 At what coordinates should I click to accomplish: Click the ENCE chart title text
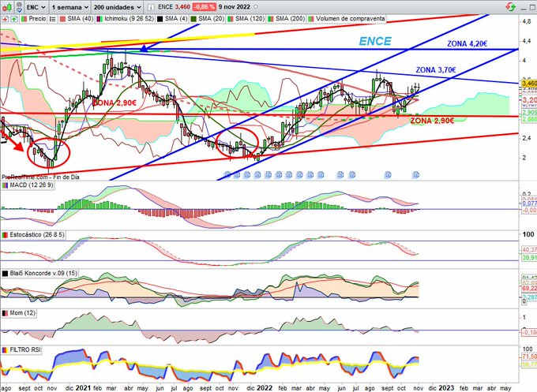coord(375,41)
